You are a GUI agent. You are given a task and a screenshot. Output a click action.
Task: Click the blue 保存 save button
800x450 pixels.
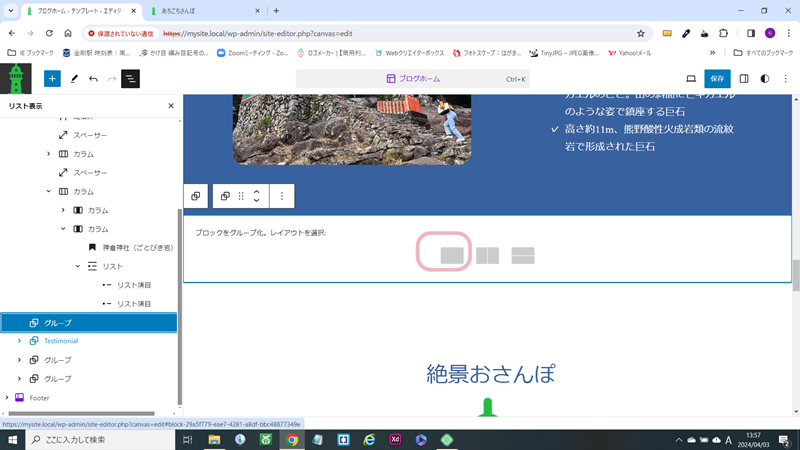pos(717,78)
